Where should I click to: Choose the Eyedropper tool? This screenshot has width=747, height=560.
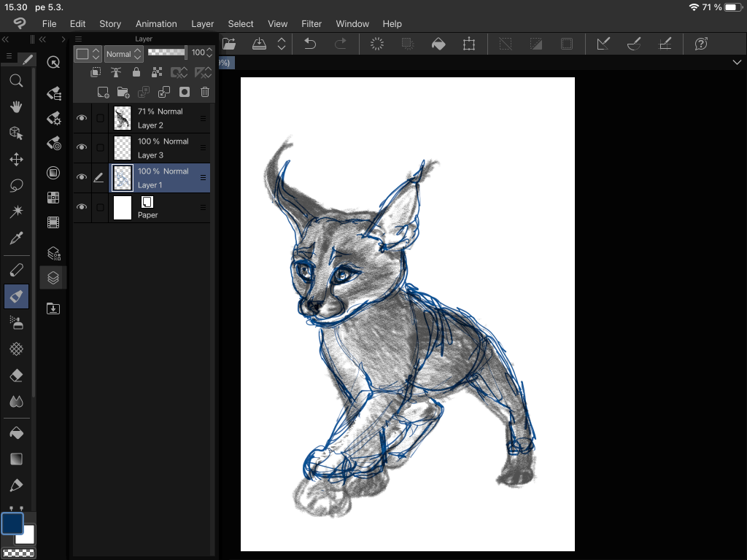point(16,238)
